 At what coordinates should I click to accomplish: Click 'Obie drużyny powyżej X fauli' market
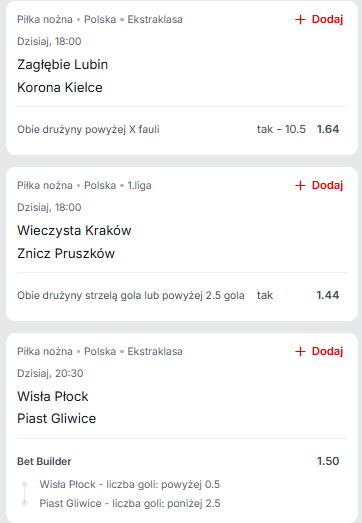[x=88, y=129]
